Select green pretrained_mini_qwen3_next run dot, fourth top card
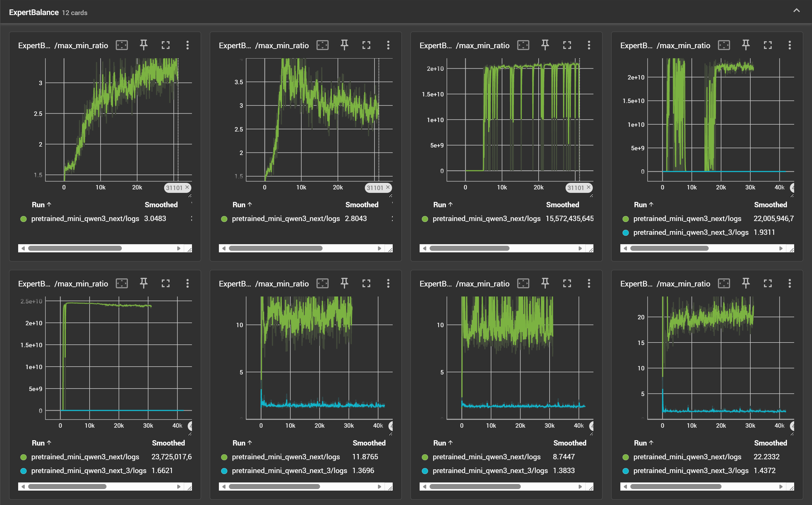This screenshot has height=505, width=812. click(x=626, y=219)
